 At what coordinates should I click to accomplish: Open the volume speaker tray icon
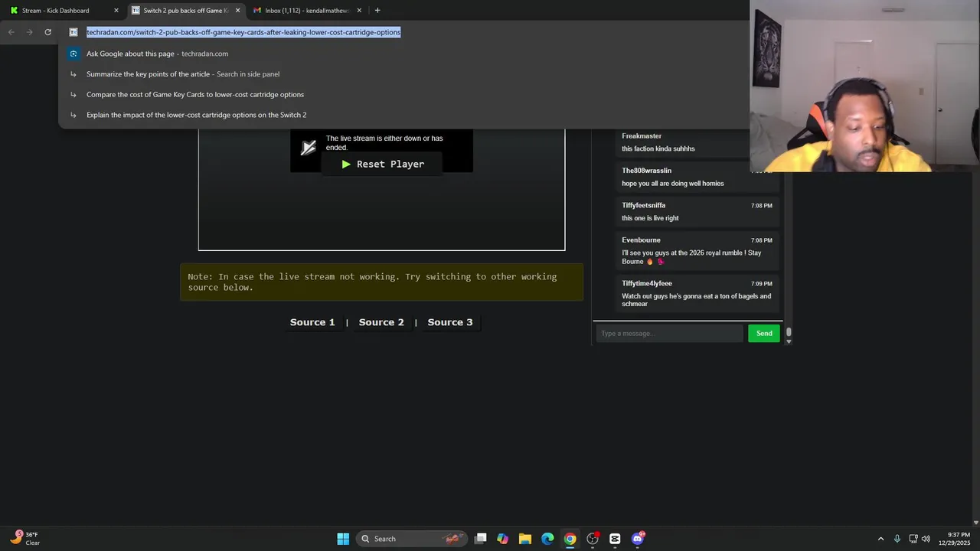point(926,539)
